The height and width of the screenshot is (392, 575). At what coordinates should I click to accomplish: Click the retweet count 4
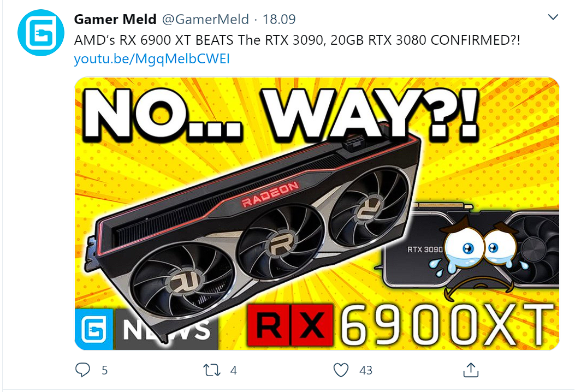[x=234, y=370]
